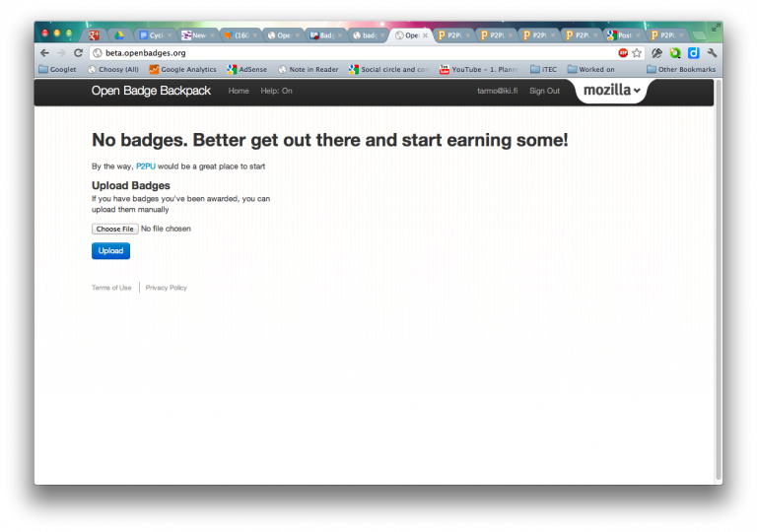Screen dimensions: 757x532
Task: Expand the Worked on bookmarks folder
Action: coord(591,70)
